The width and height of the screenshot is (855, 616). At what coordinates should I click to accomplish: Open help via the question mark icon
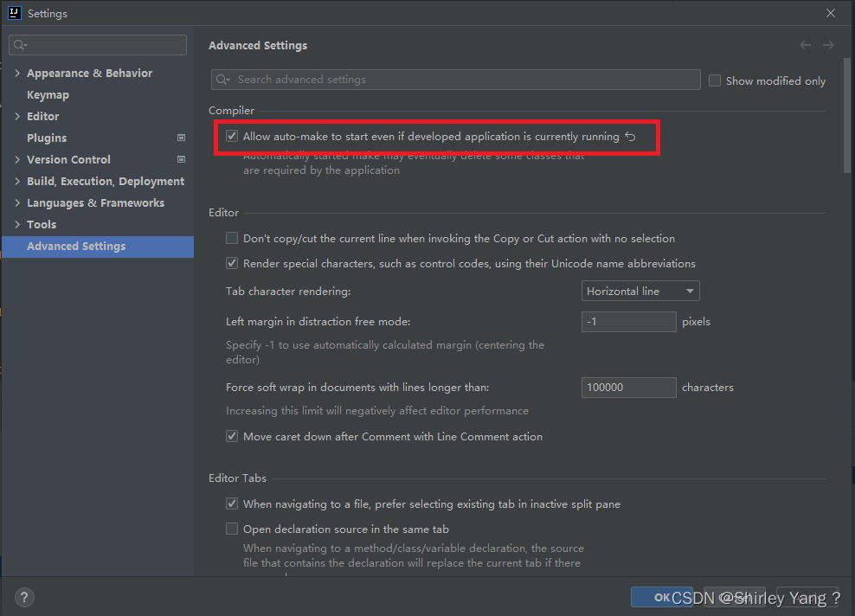coord(23,597)
